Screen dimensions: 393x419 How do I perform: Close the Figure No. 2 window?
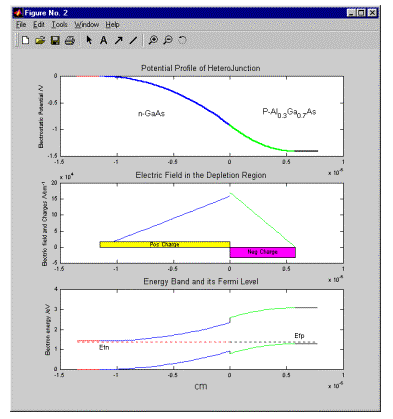pos(372,13)
